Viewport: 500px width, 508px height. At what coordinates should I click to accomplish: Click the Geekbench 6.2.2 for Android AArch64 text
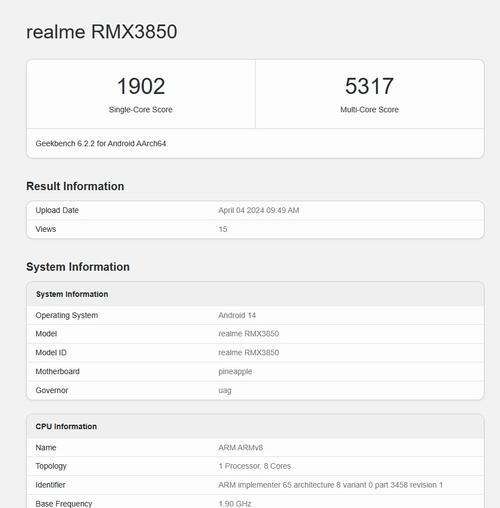pos(101,144)
